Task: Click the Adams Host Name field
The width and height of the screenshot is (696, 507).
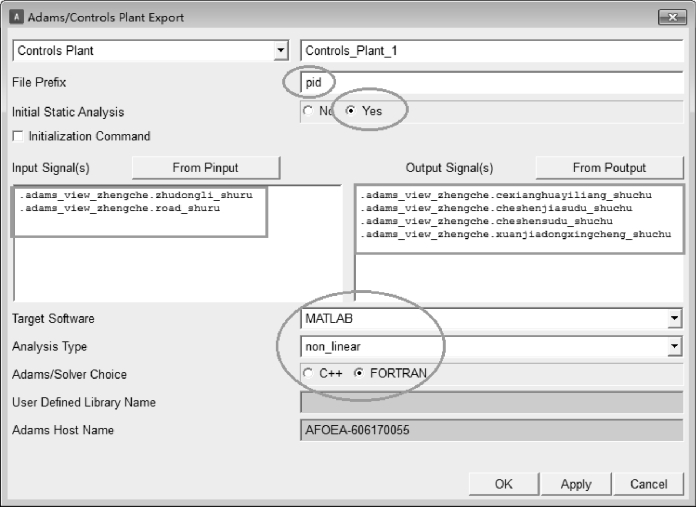Action: coord(492,430)
